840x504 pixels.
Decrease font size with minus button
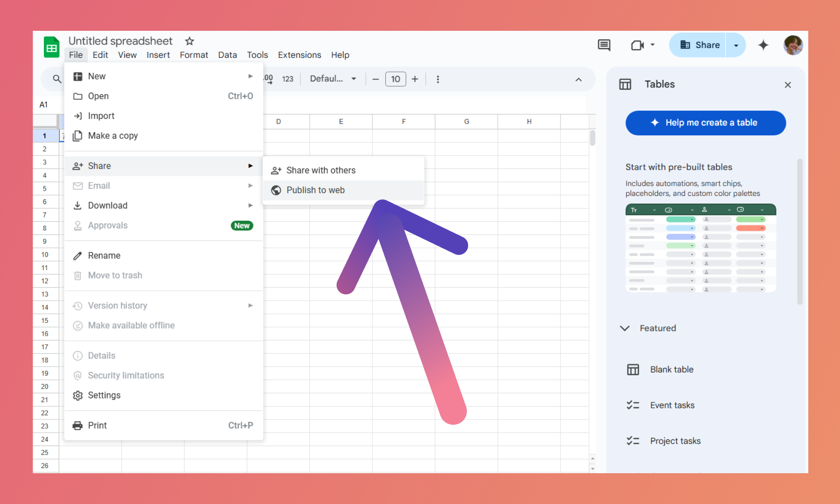click(376, 79)
